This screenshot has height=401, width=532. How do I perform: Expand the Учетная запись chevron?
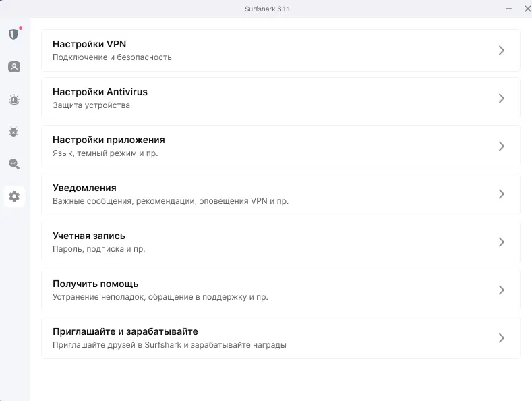tap(501, 242)
